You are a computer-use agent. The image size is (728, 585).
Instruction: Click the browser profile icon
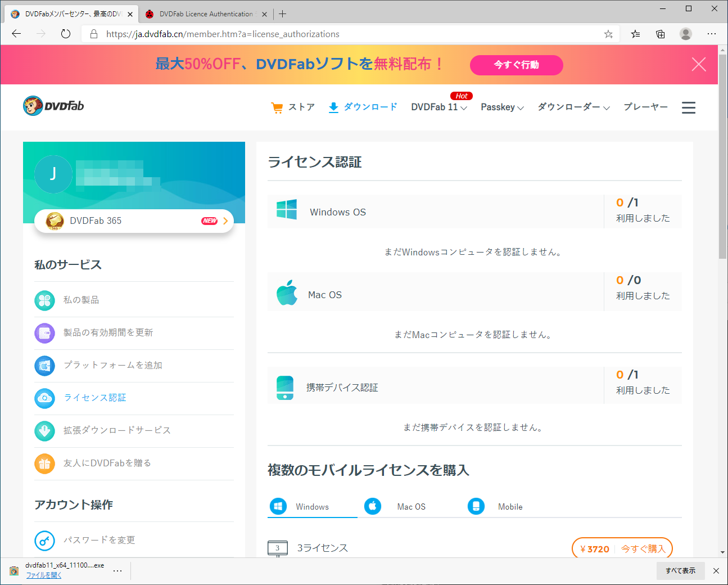(x=686, y=34)
